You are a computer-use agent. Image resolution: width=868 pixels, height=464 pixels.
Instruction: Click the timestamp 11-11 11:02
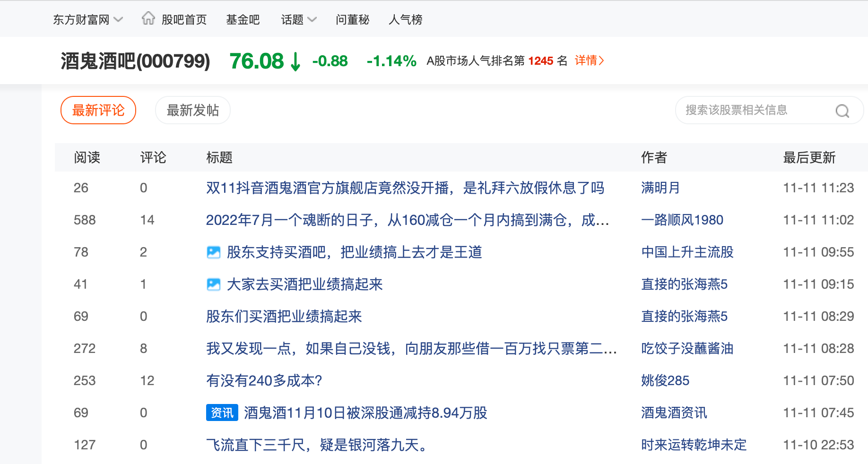point(818,220)
